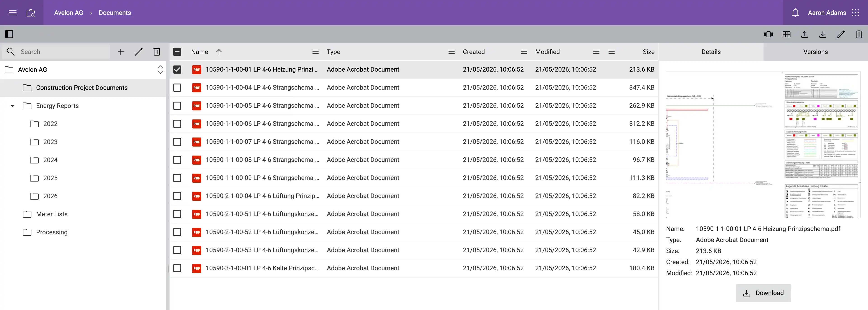Click the upload document icon in toolbar
Screen dimensions: 868x310
point(805,34)
